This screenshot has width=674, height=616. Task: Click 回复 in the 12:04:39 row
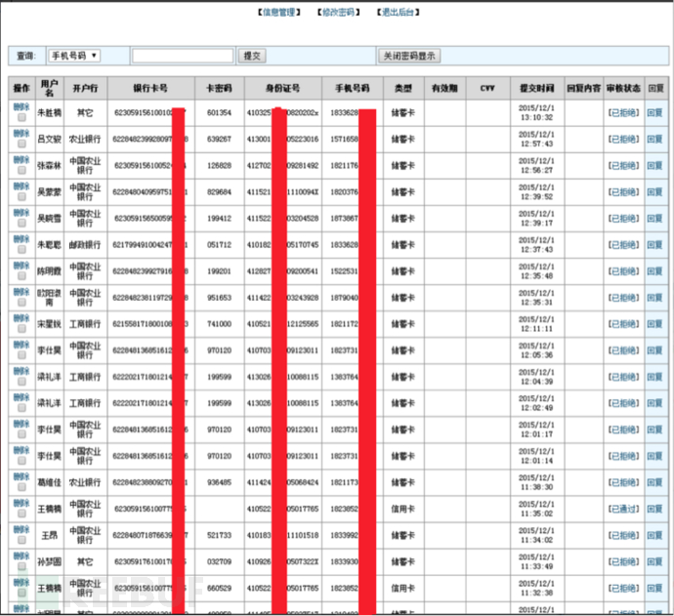pyautogui.click(x=654, y=377)
